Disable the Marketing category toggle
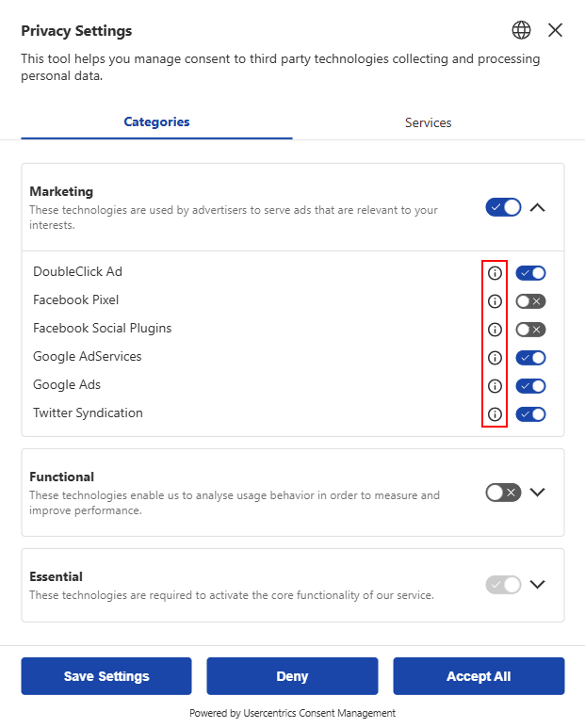585x728 pixels. [x=503, y=207]
